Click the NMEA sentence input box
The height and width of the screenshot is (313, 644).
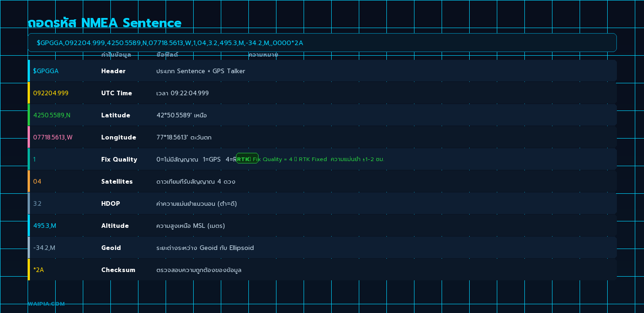click(322, 42)
